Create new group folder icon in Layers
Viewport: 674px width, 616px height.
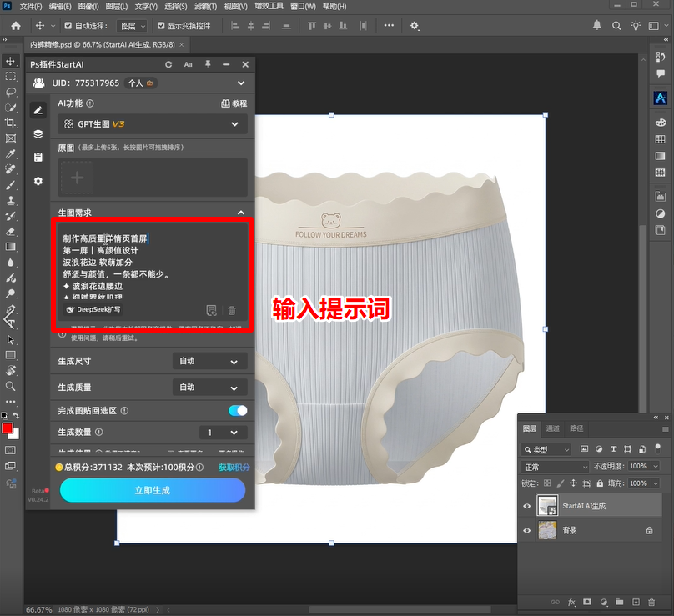coord(620,603)
